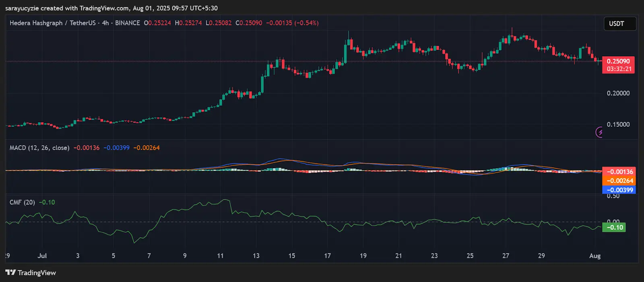Click the 27 date on time axis
The image size is (644, 282).
pyautogui.click(x=506, y=256)
